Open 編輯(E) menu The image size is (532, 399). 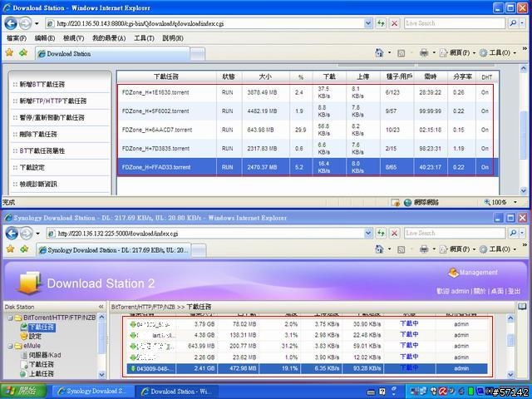click(x=44, y=38)
